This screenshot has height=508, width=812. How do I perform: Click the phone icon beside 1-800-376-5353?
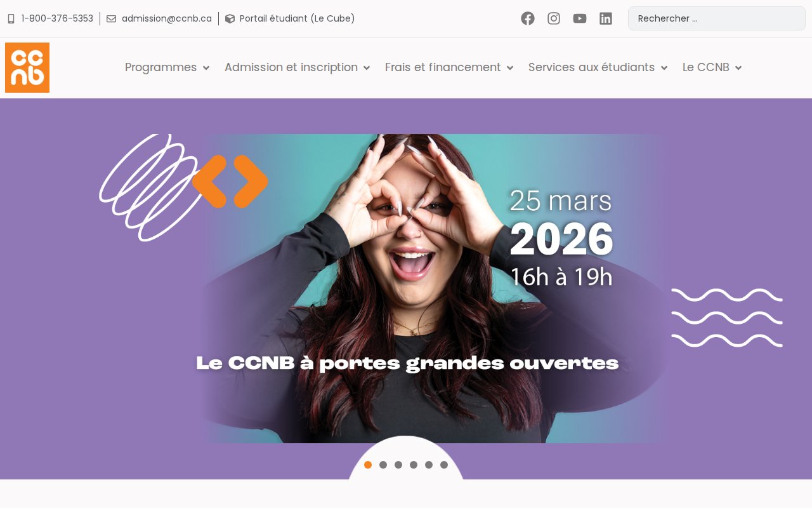click(11, 19)
